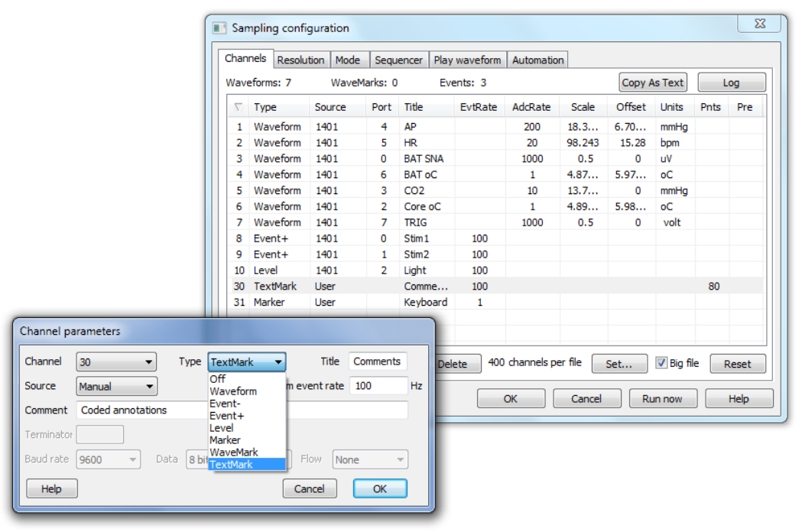
Task: Select WaveMark in the Type list
Action: point(246,453)
